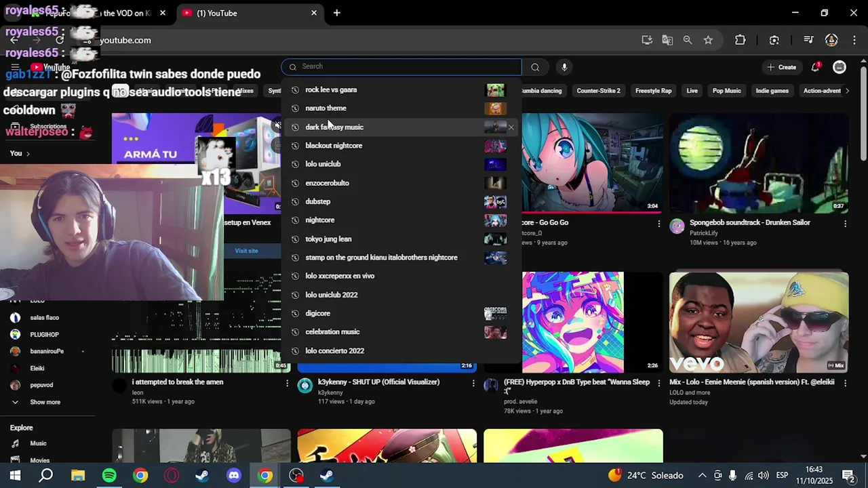Image resolution: width=868 pixels, height=488 pixels.
Task: Pick 'lolo xxcreperxx en vivo' suggestion
Action: 401,276
